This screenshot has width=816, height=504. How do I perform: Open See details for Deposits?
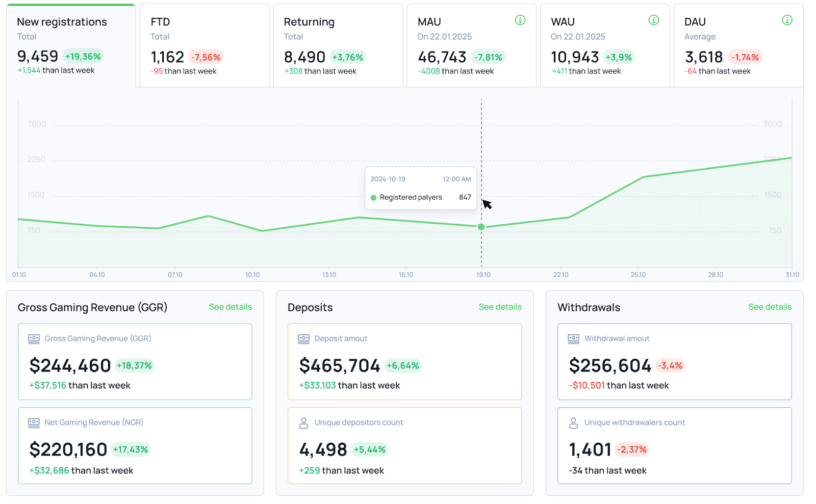point(500,307)
